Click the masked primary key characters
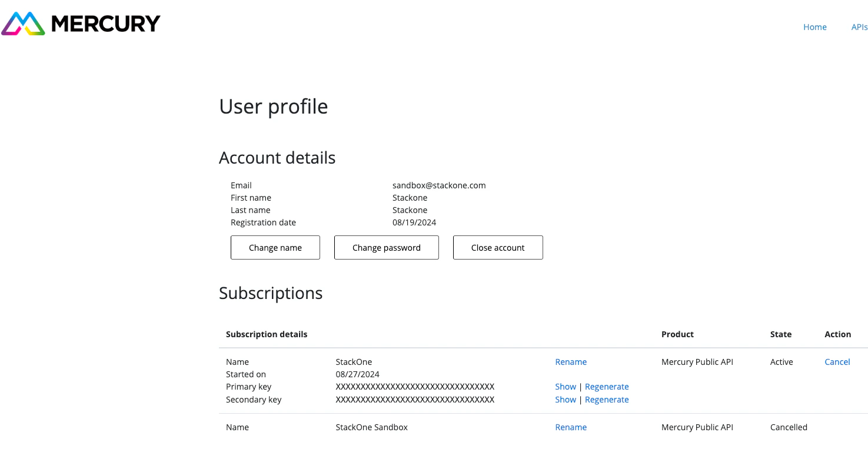The height and width of the screenshot is (462, 868). coord(415,386)
